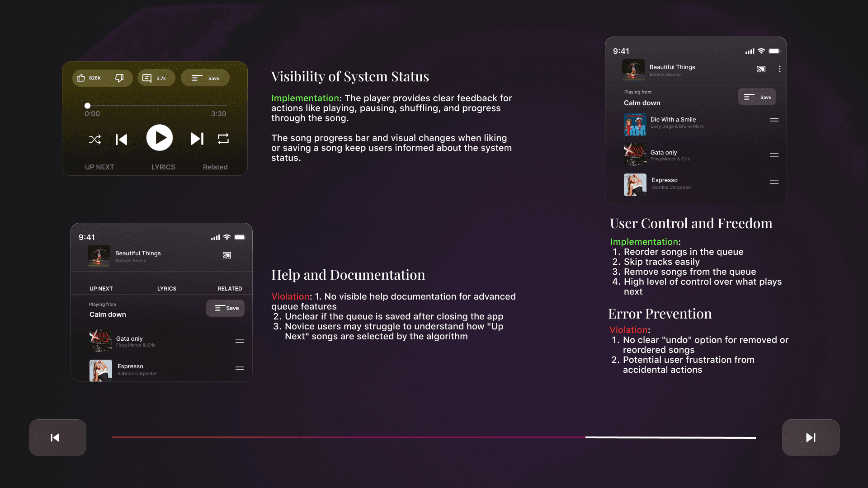Image resolution: width=868 pixels, height=488 pixels.
Task: Click Save pill in the top player card
Action: point(205,78)
